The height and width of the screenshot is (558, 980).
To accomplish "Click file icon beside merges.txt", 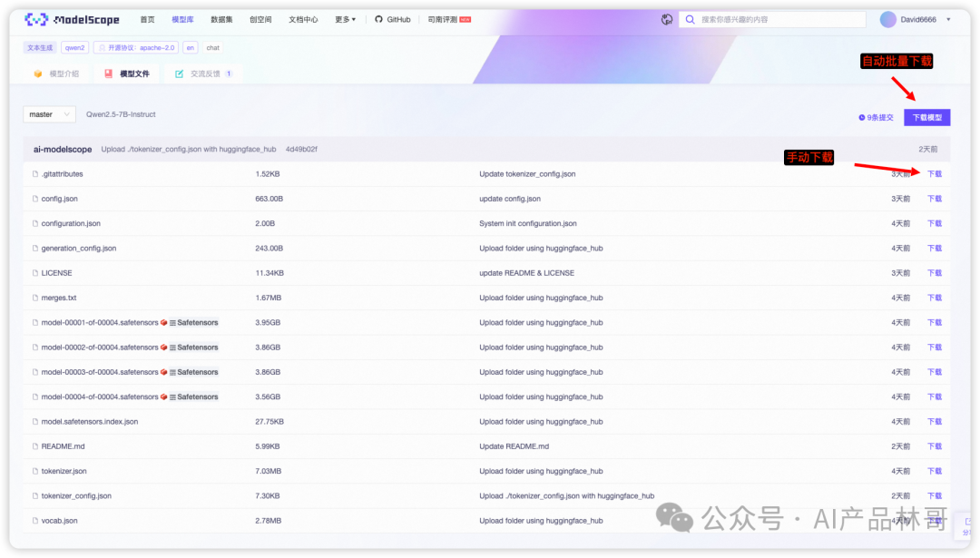I will [x=35, y=299].
